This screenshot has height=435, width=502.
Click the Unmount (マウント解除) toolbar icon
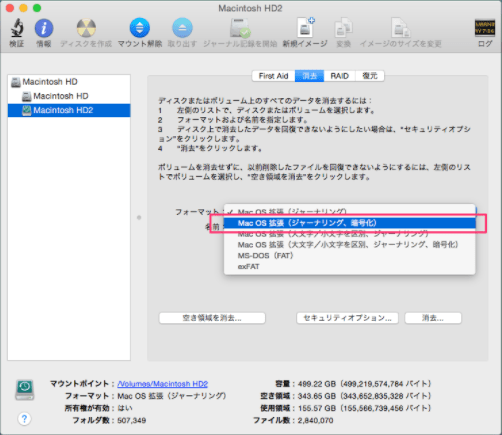click(x=139, y=28)
